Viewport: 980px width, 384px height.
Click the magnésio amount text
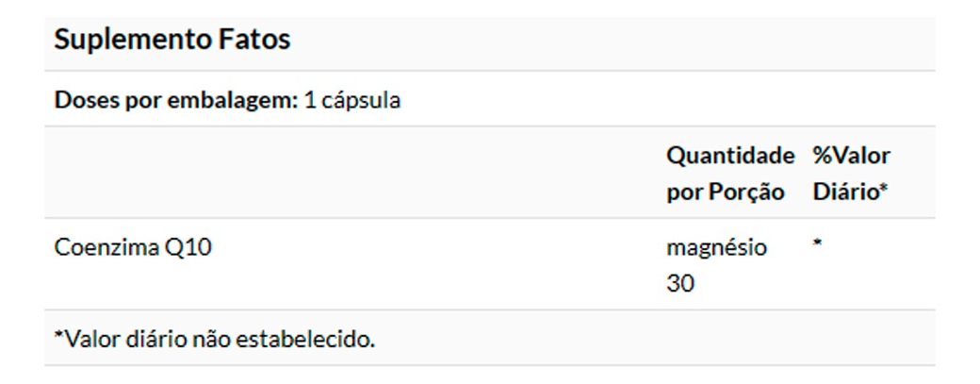point(716,248)
